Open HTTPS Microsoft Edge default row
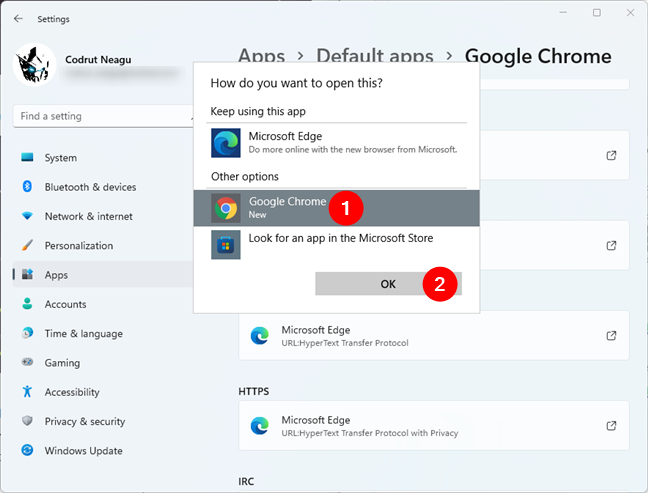This screenshot has width=648, height=493. [x=434, y=426]
